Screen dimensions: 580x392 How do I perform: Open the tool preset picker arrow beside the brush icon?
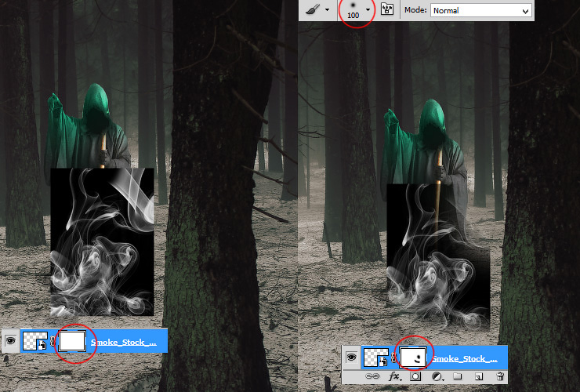327,10
